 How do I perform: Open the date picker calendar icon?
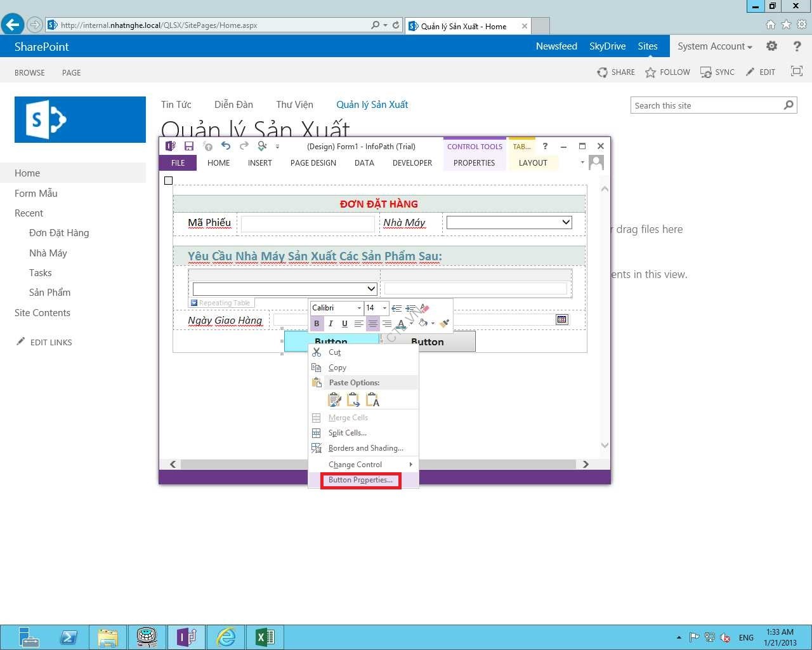(x=561, y=319)
